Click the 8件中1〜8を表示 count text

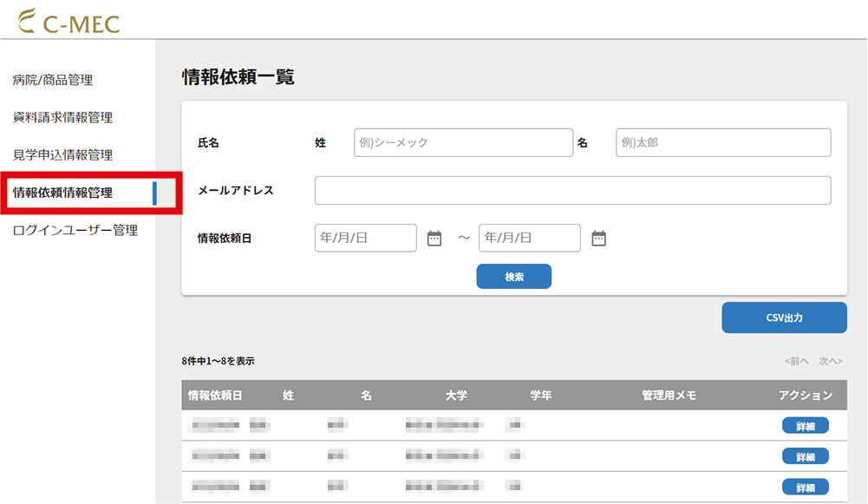click(219, 361)
